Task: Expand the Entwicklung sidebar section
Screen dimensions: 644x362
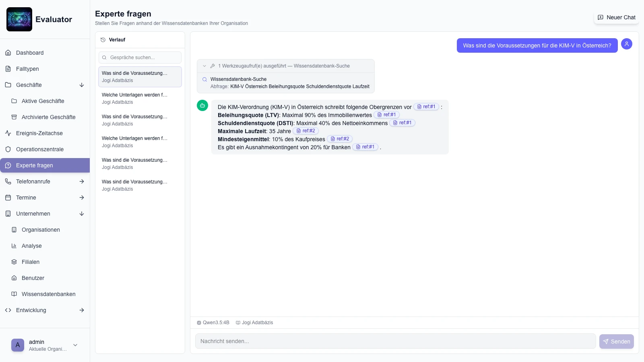Action: pos(82,310)
